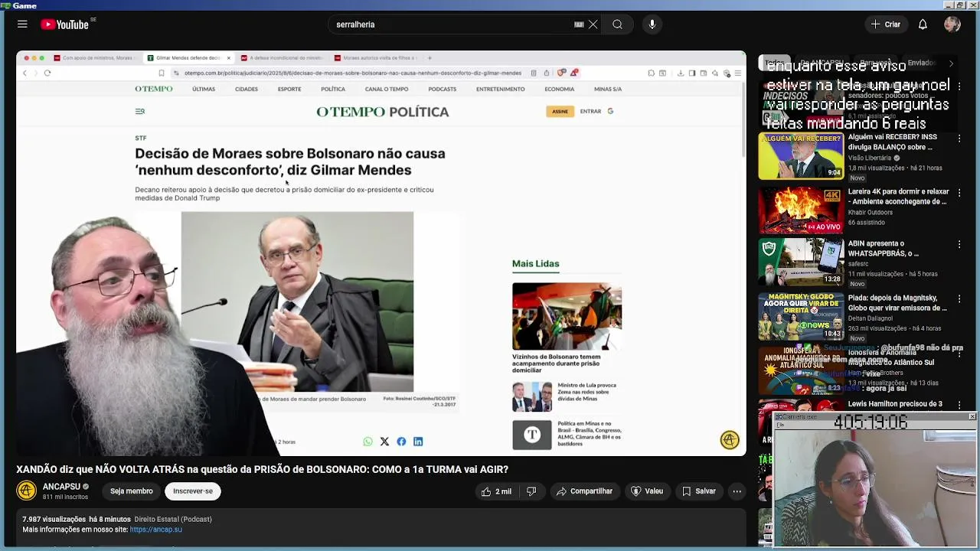This screenshot has height=551, width=980.
Task: Click the video title 'XANDÃO diz que NÃO VOLTA'
Action: click(263, 469)
